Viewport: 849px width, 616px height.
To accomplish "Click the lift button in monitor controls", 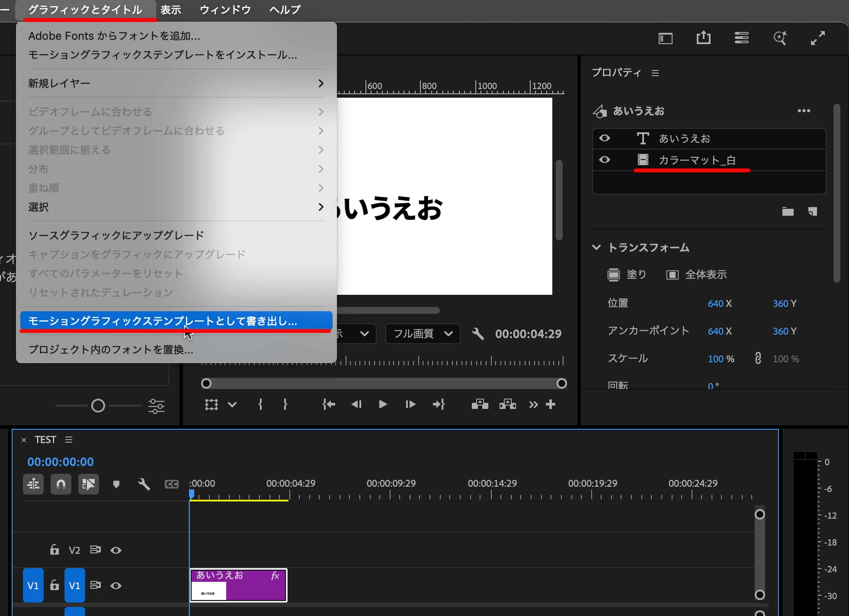I will [x=480, y=404].
